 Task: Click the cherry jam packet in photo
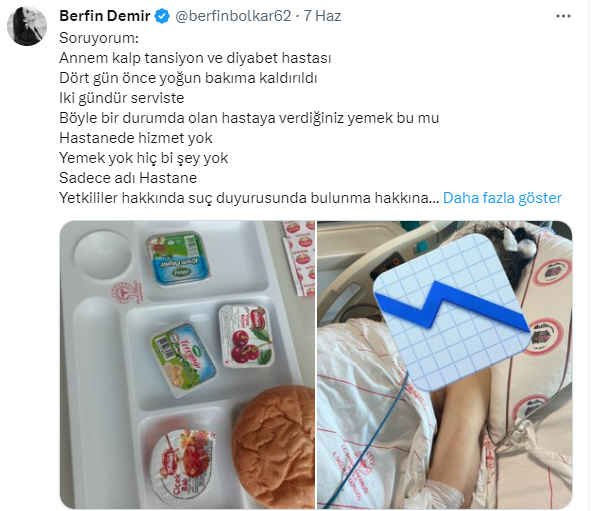pos(246,336)
